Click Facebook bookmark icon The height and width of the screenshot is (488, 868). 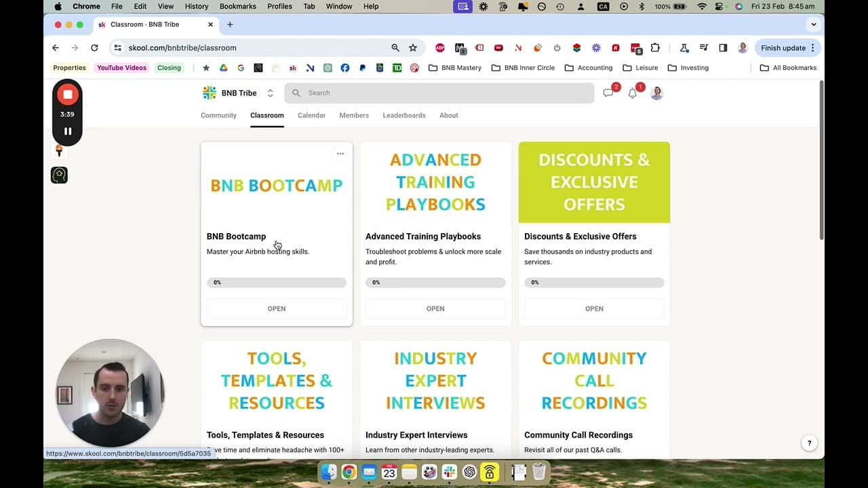tap(345, 68)
